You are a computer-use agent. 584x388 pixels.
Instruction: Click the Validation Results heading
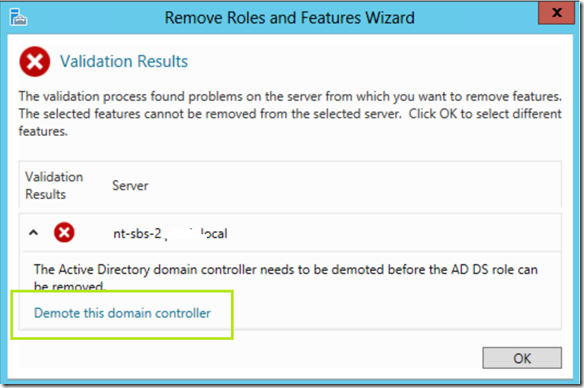click(x=124, y=61)
